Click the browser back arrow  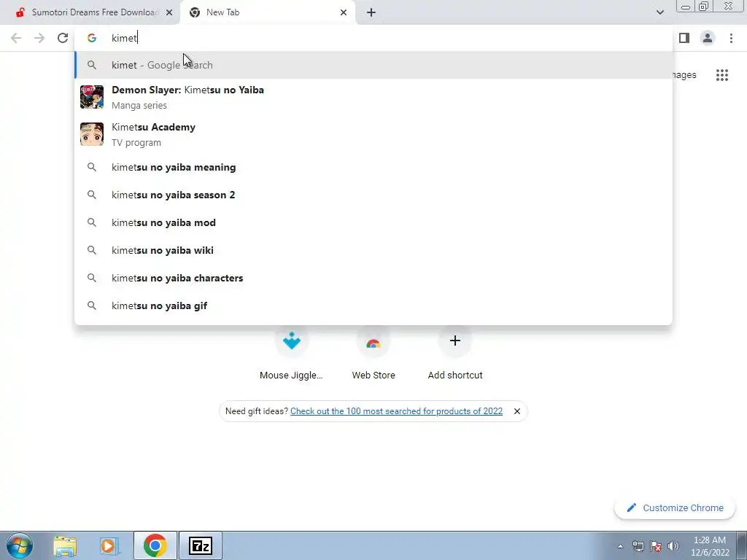(x=16, y=38)
